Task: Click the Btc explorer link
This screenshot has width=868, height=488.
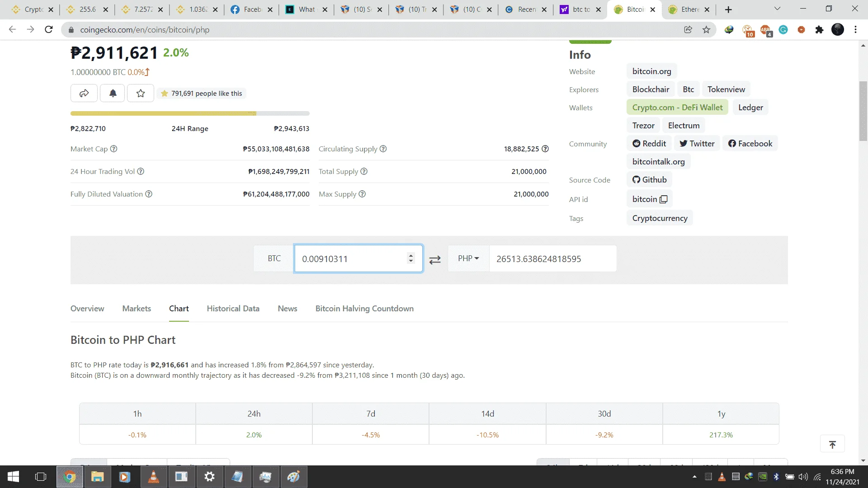Action: (688, 89)
